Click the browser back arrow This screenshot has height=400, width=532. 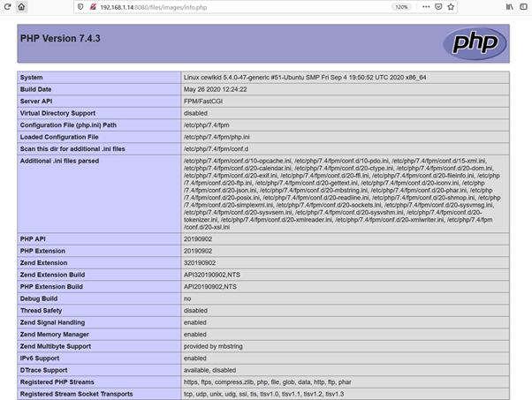6,6
